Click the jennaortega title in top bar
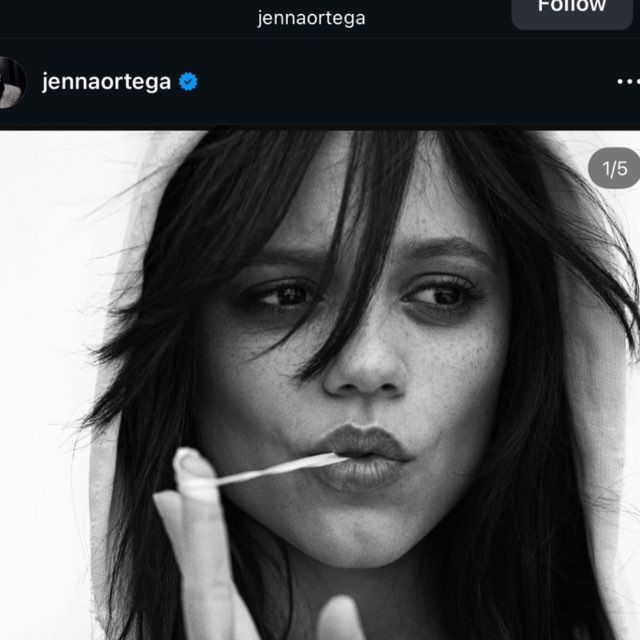The height and width of the screenshot is (640, 640). tap(311, 18)
